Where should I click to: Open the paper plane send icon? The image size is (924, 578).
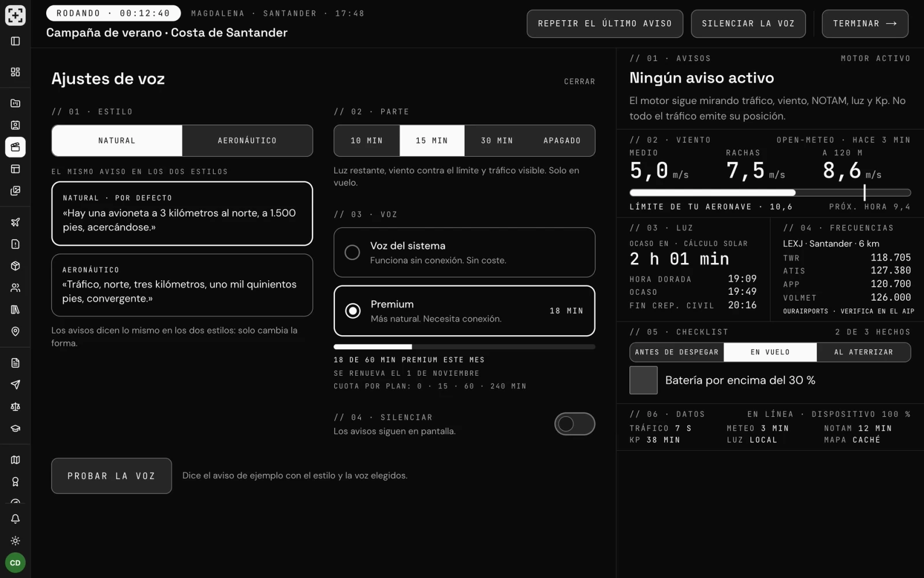coord(16,385)
